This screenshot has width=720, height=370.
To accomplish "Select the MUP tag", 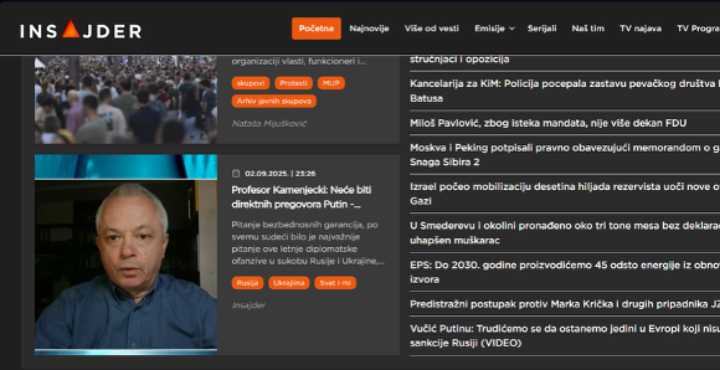I will coord(331,83).
